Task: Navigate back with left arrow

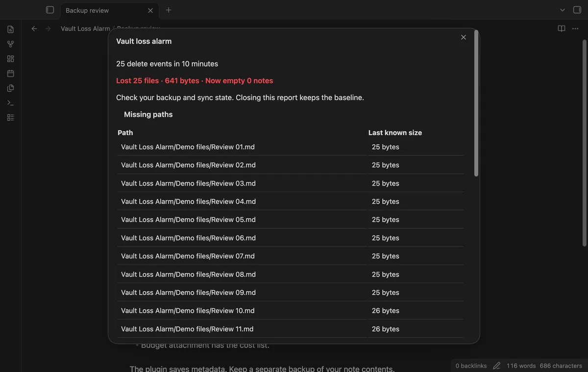Action: tap(34, 28)
